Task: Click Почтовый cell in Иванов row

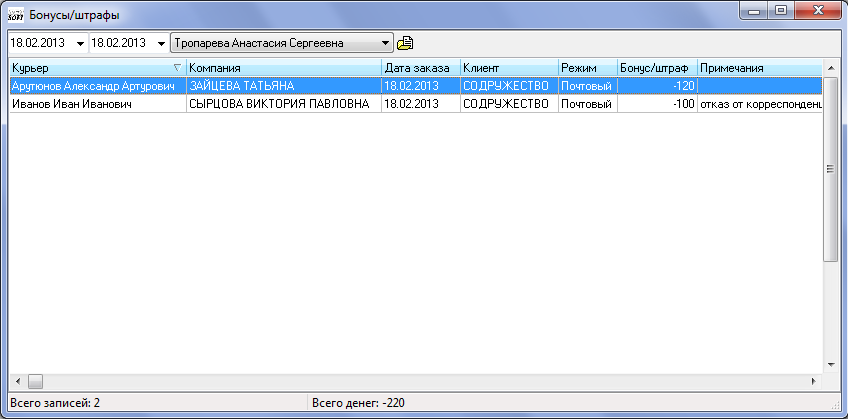Action: [588, 104]
